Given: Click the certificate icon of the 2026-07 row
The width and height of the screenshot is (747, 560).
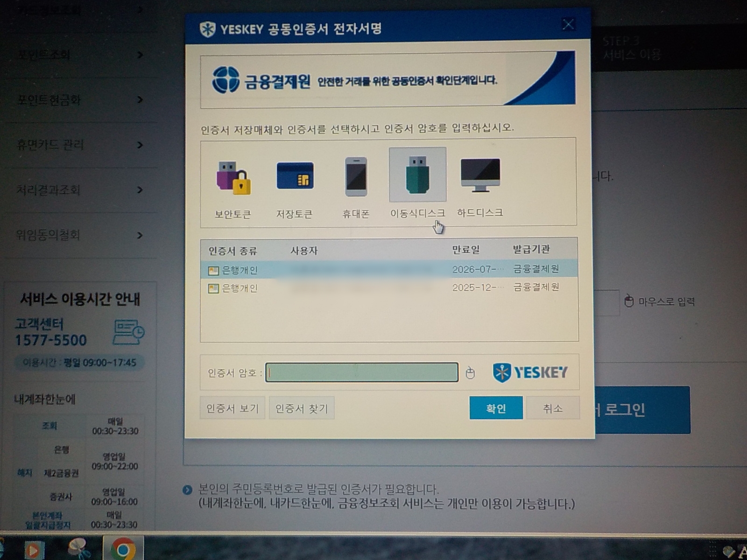Looking at the screenshot, I should (x=213, y=271).
